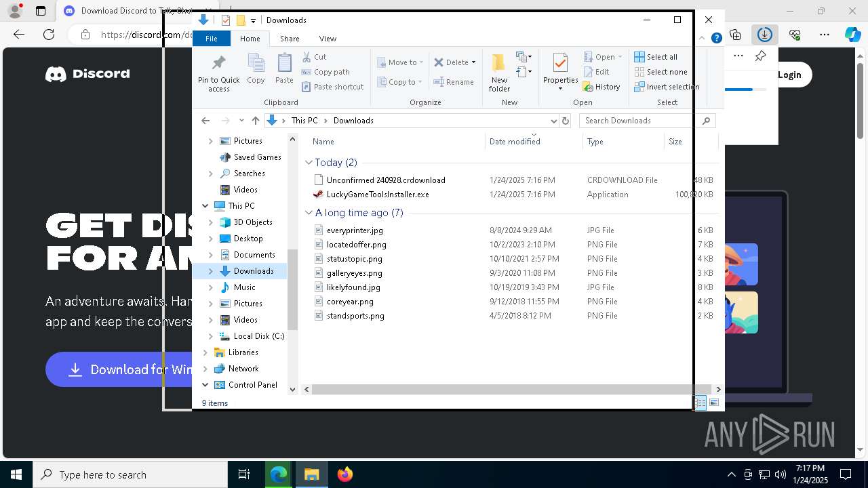Open Firefox from the taskbar

[x=345, y=474]
